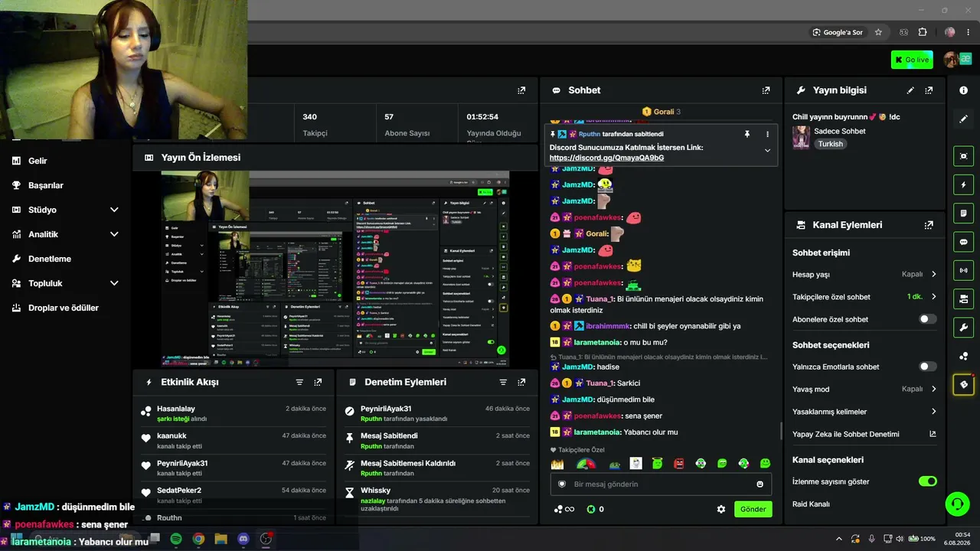Open the Discord invite link in pinned message

606,158
